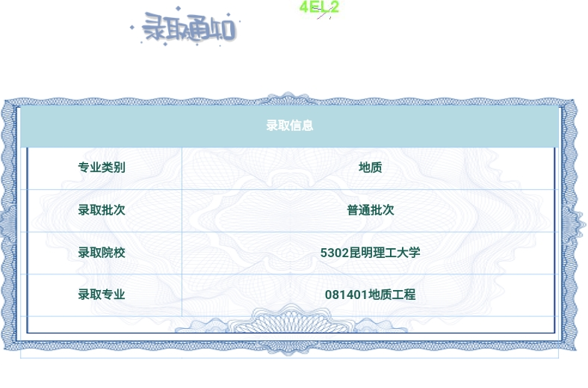Screen dimensions: 588x388
Task: Click the 录取专业 row label
Action: pos(102,295)
